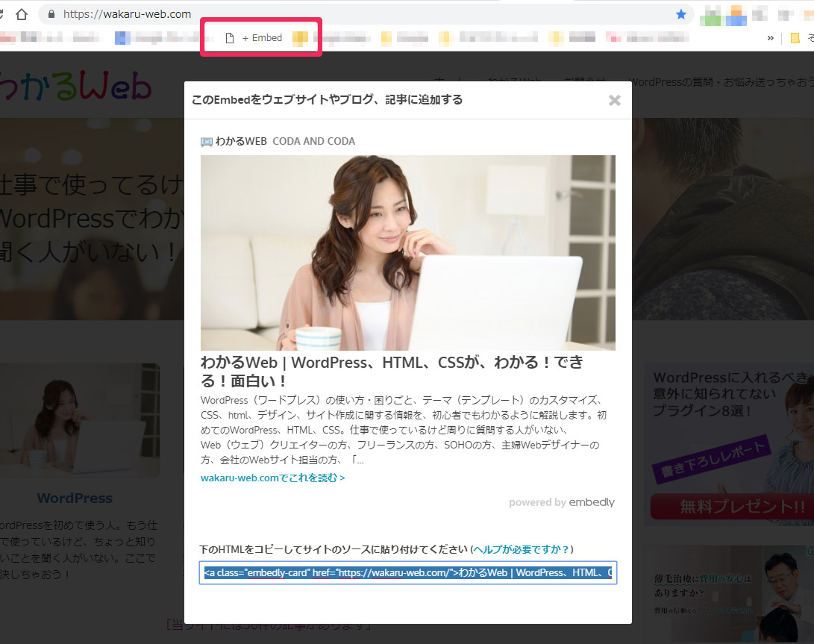Click the 無料プレゼント banner on right
This screenshot has width=814, height=644.
click(730, 507)
